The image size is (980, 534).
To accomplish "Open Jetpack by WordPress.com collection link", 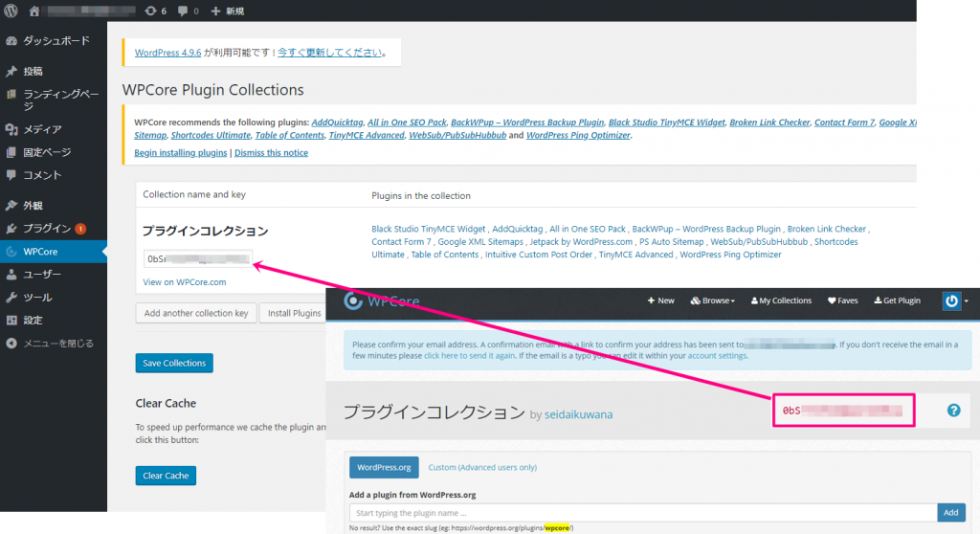I will click(581, 242).
